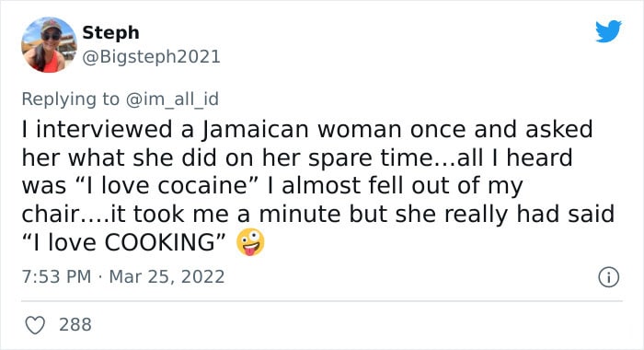The image size is (644, 350).
Task: Open Steph's profile picture
Action: [49, 45]
